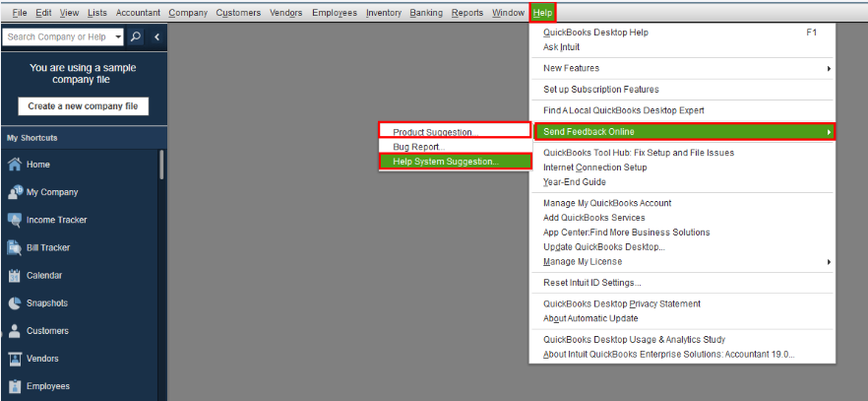The image size is (868, 401).
Task: Open Snapshots pie chart icon
Action: tap(15, 302)
